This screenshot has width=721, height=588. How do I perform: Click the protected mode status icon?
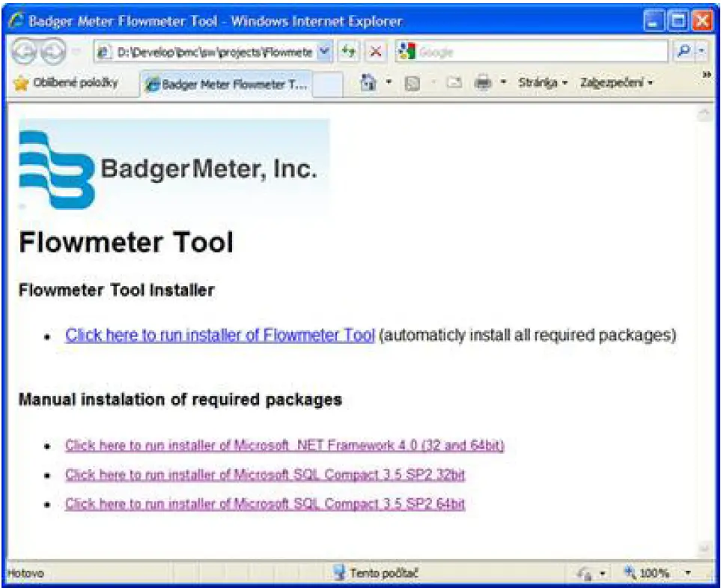[x=585, y=573]
